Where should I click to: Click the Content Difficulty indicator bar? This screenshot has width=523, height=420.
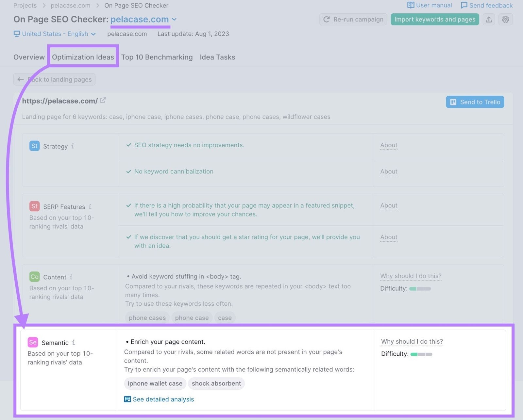tap(420, 289)
